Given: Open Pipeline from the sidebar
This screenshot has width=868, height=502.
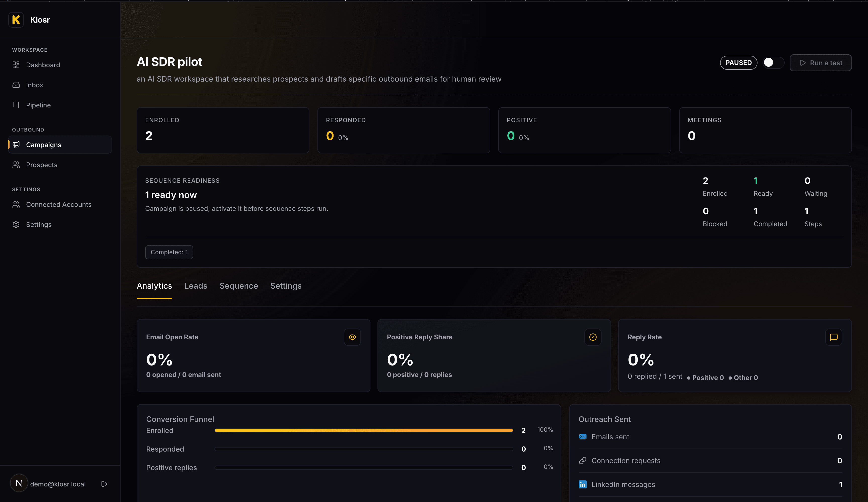Looking at the screenshot, I should (x=60, y=105).
